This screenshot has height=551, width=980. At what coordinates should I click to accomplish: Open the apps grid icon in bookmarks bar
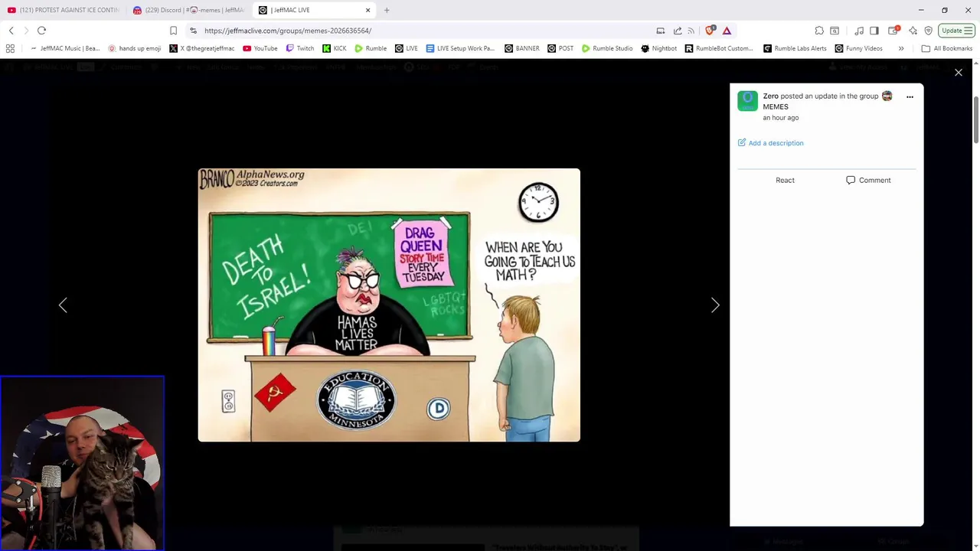point(10,48)
